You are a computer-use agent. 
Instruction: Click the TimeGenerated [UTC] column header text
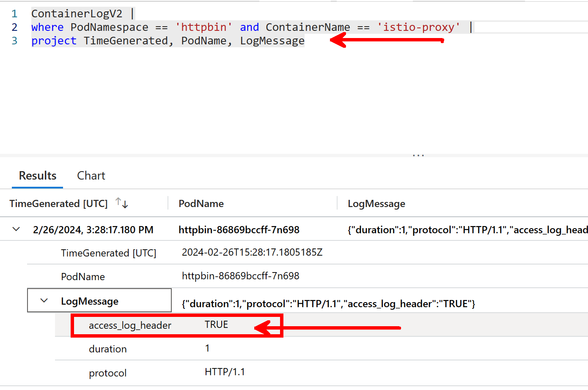(x=58, y=204)
